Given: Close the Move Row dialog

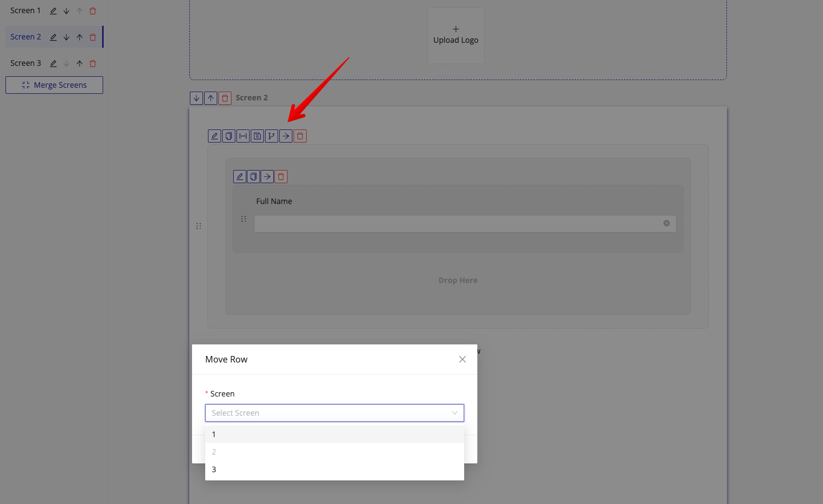Looking at the screenshot, I should pos(463,359).
